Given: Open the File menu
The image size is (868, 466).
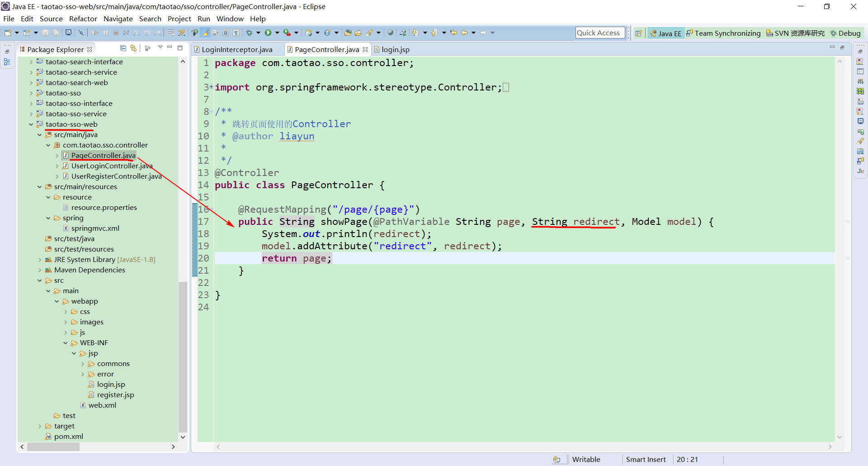Looking at the screenshot, I should point(9,19).
